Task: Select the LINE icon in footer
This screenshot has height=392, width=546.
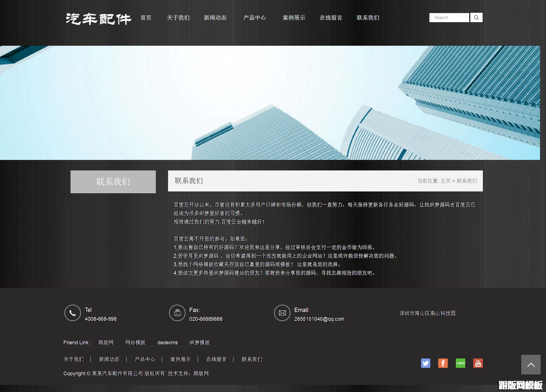Action: pos(461,363)
